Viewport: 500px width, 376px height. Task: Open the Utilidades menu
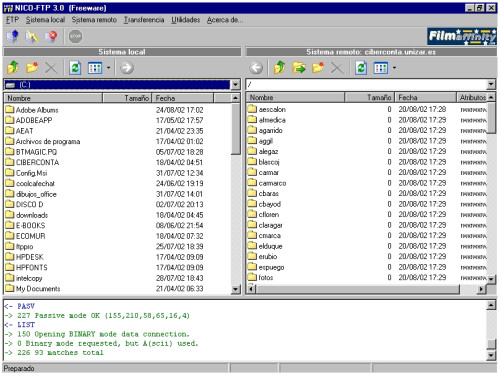[x=186, y=20]
